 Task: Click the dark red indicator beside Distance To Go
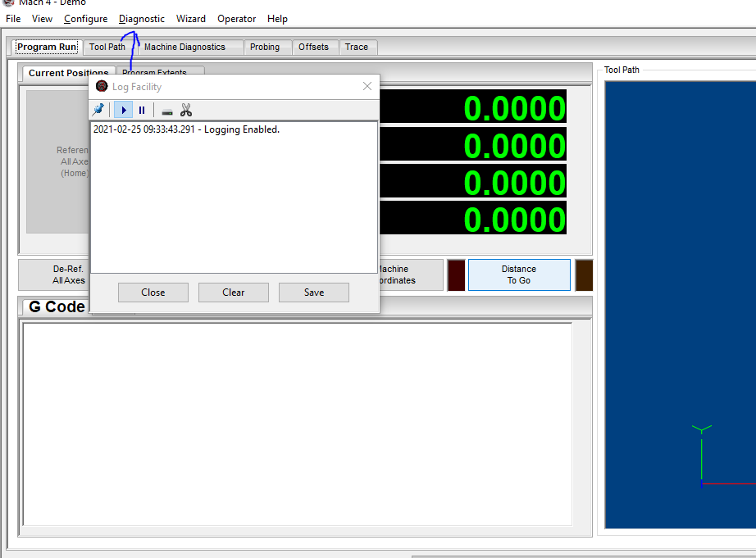(456, 274)
